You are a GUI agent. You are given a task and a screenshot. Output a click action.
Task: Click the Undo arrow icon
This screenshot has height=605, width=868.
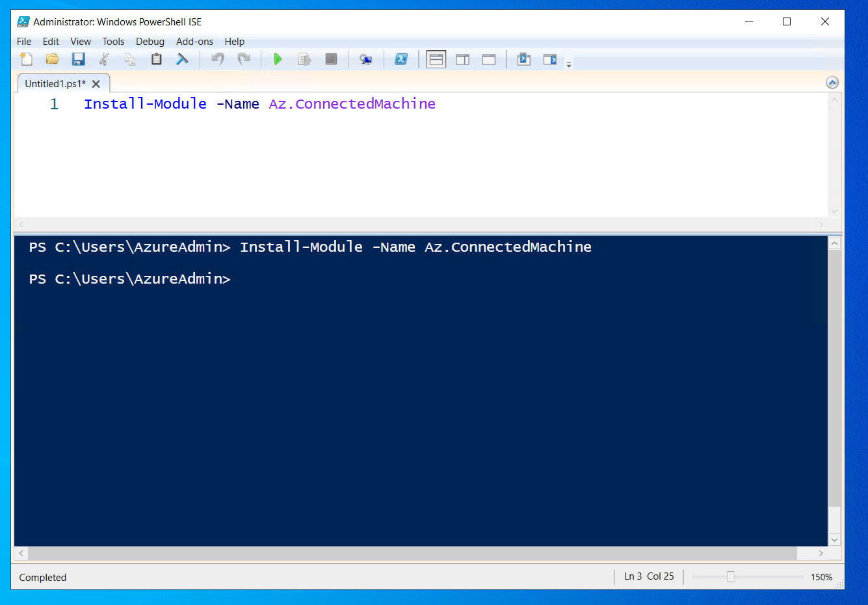tap(218, 59)
